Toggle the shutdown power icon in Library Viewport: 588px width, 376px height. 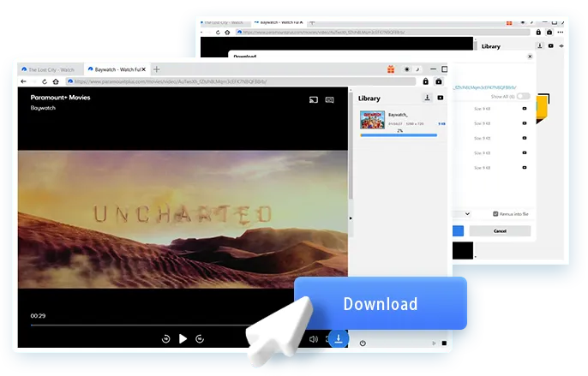click(x=363, y=343)
